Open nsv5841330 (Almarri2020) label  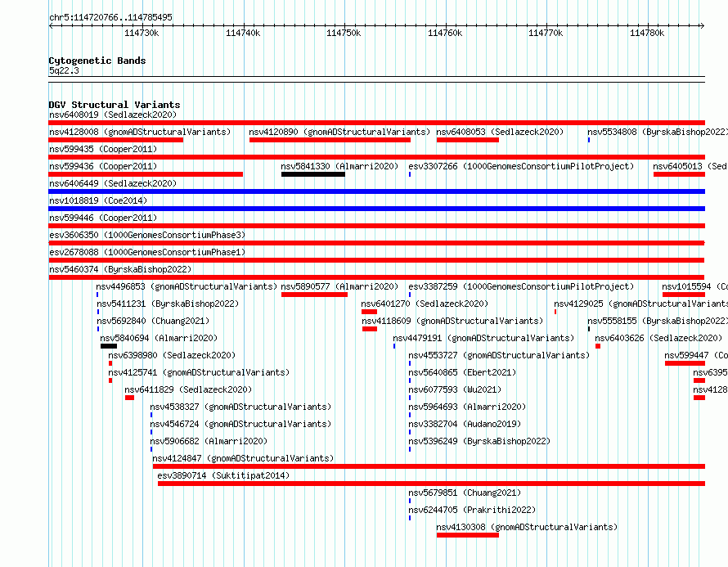click(339, 166)
